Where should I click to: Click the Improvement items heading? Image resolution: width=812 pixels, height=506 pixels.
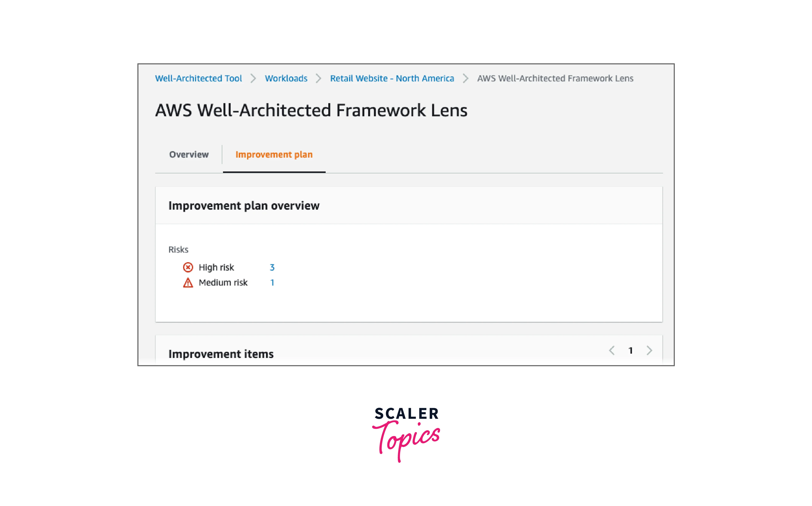(221, 354)
